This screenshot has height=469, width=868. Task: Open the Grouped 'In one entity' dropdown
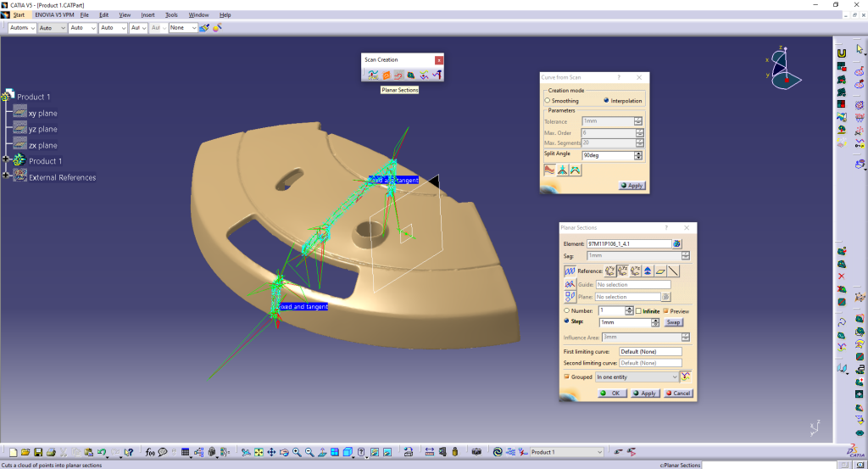(637, 377)
